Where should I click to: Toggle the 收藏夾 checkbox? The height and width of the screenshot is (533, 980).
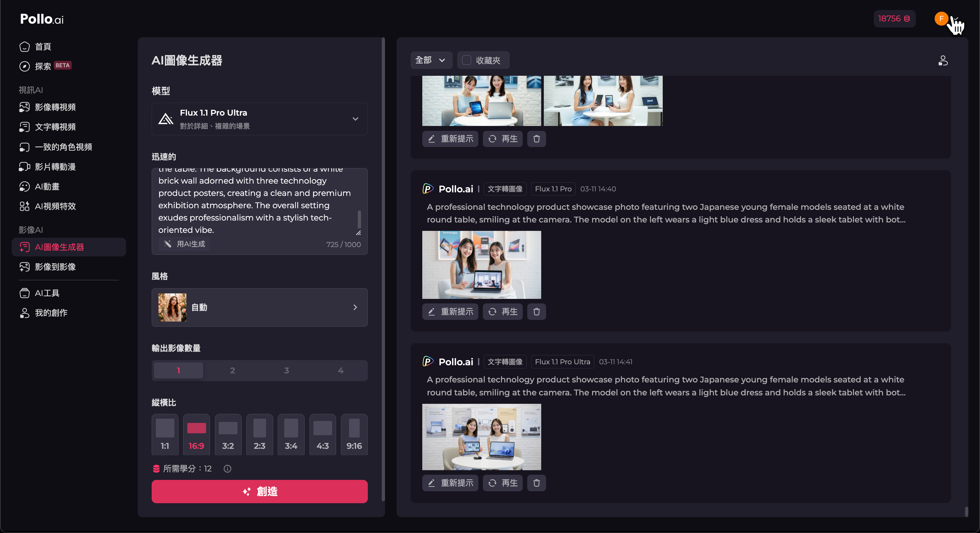tap(466, 60)
